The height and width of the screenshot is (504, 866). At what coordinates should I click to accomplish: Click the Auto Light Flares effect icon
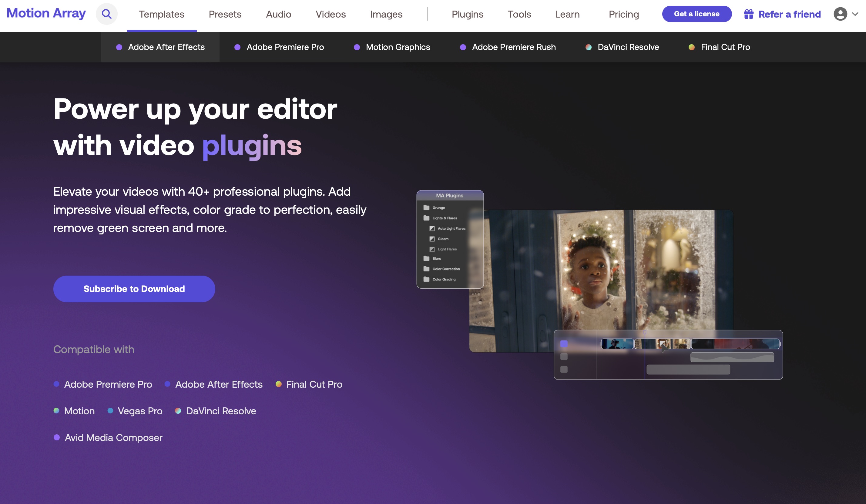point(432,228)
